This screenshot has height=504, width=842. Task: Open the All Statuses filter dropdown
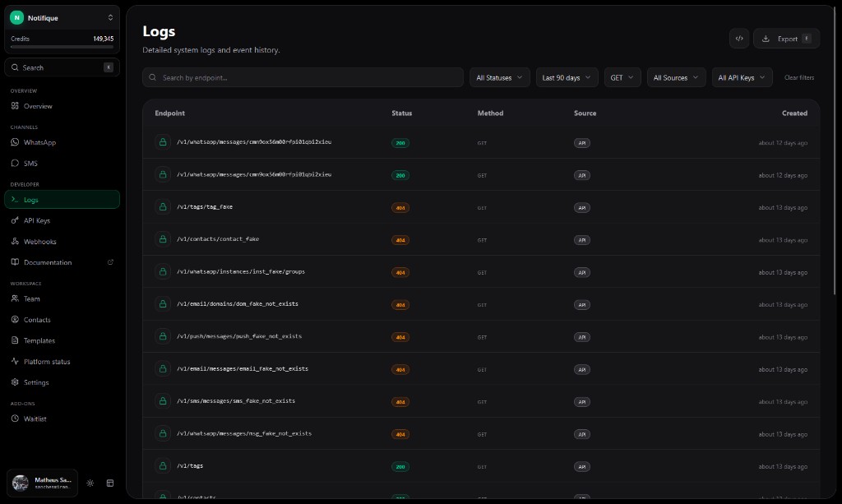pyautogui.click(x=498, y=77)
